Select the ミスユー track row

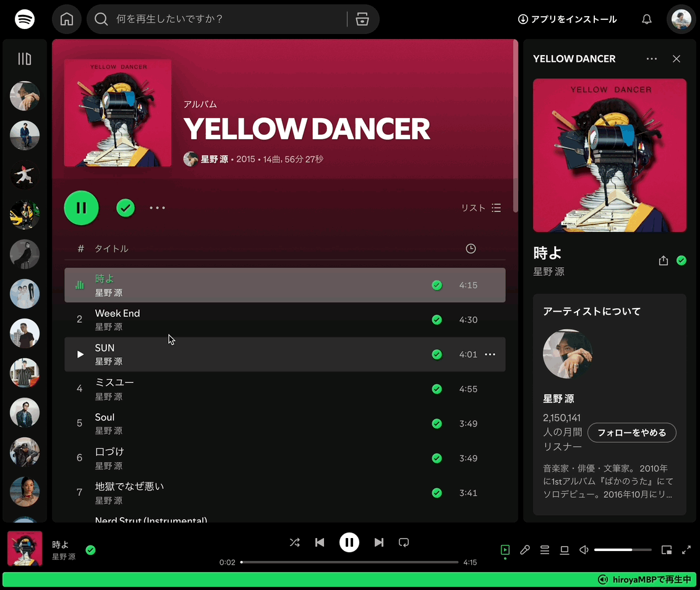[285, 389]
